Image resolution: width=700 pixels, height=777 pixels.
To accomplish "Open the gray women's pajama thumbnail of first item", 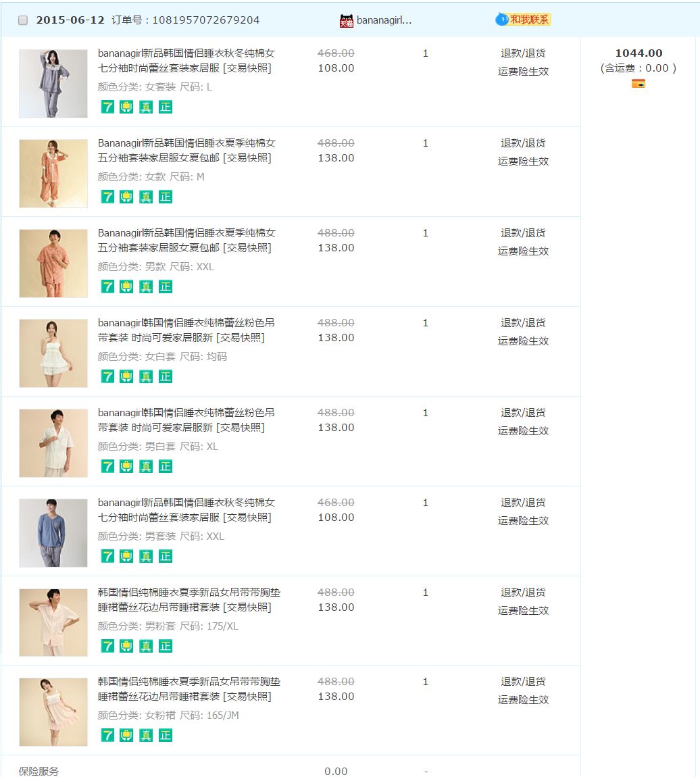I will 53,84.
